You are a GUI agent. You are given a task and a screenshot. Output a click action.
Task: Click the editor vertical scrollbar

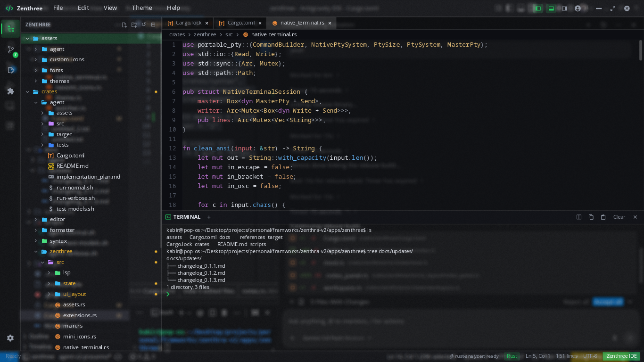[x=641, y=50]
